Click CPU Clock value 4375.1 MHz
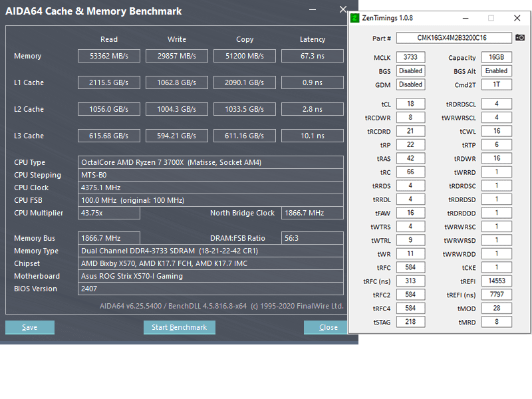532x399 pixels. (x=211, y=188)
